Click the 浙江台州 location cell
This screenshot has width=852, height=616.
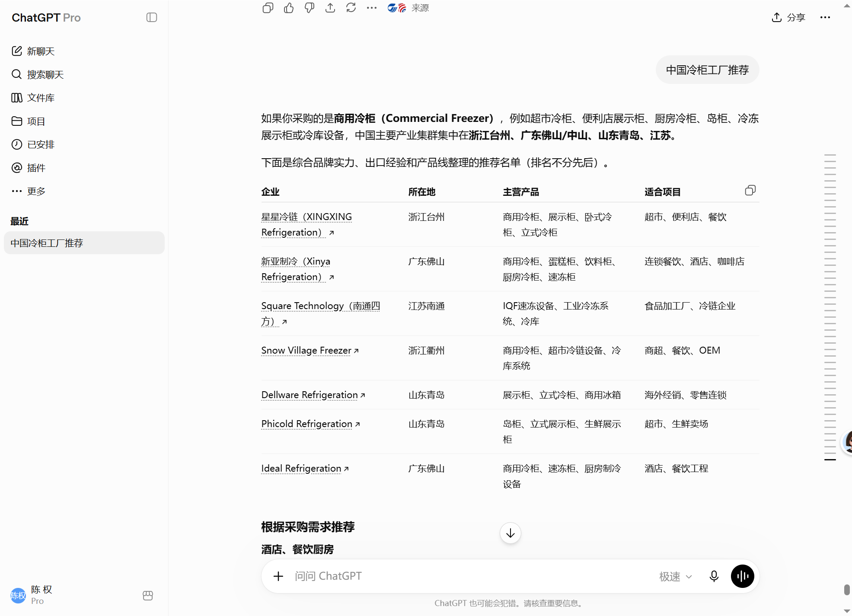coord(427,217)
